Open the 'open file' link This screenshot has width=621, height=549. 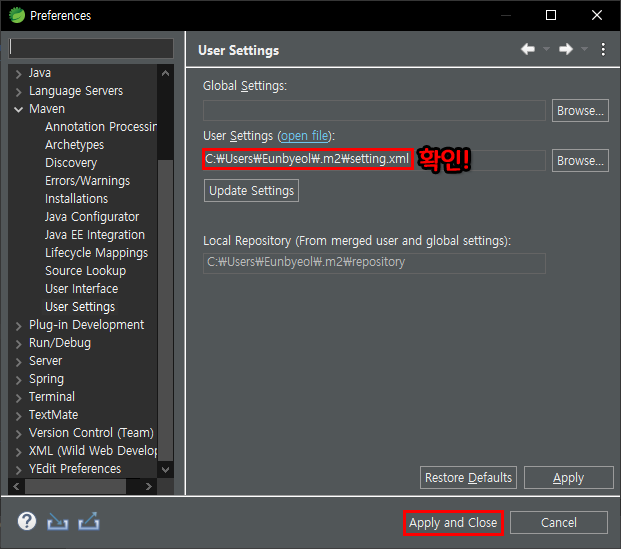coord(305,136)
